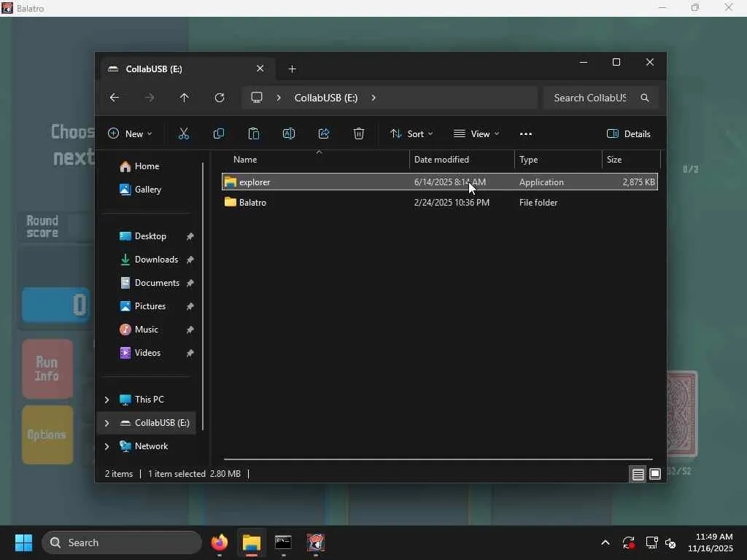
Task: Click the Windows taskbar Search box
Action: [x=122, y=542]
